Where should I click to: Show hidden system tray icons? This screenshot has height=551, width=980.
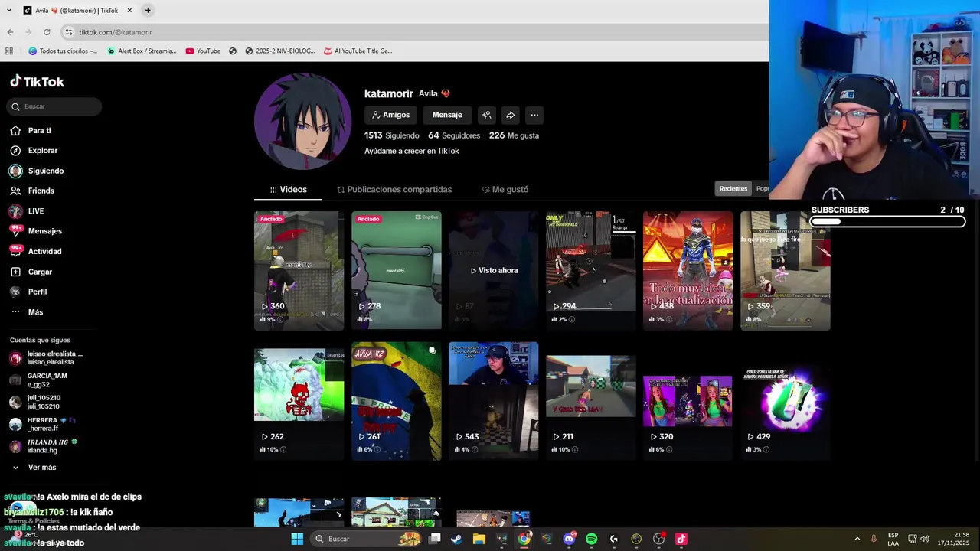857,539
